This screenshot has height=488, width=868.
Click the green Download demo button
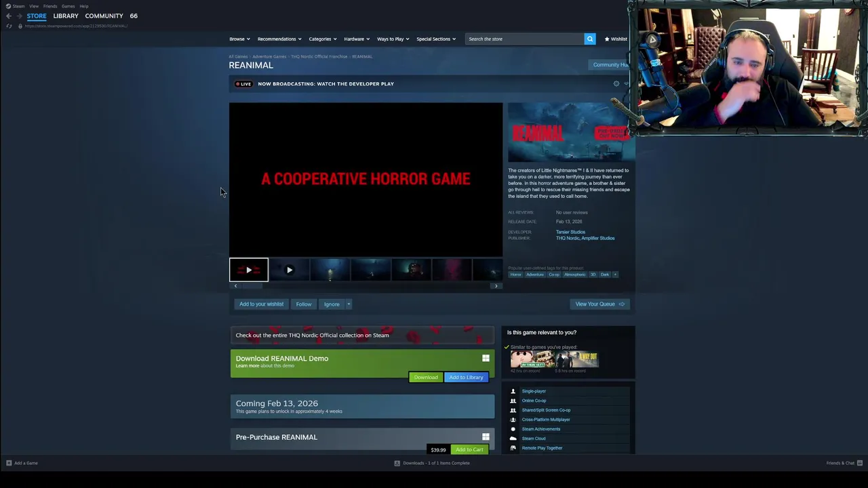[x=426, y=378]
